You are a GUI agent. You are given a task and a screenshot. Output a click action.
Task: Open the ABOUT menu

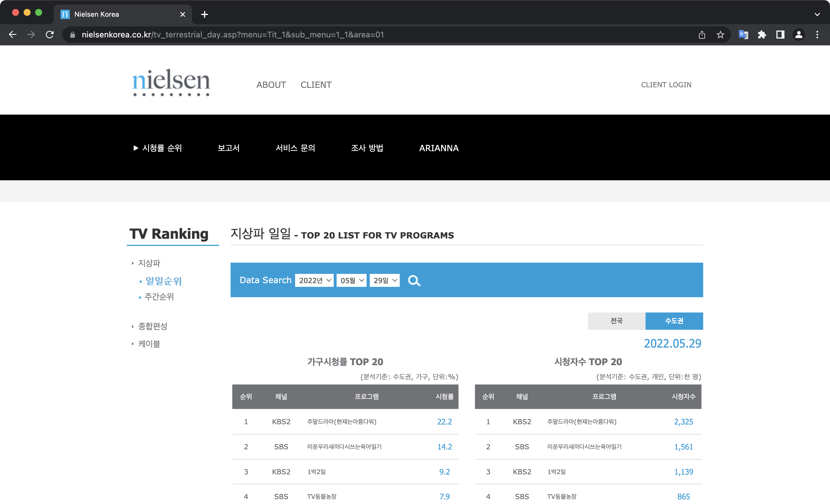pyautogui.click(x=271, y=85)
